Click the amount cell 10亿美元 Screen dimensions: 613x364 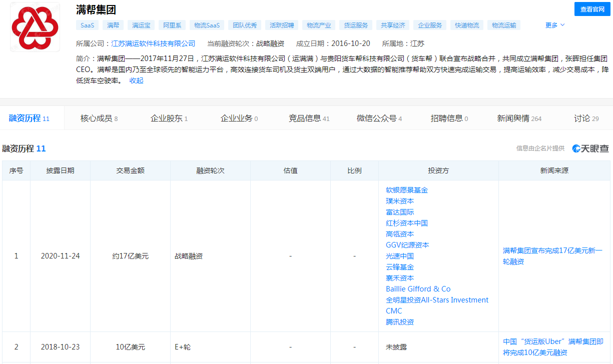click(x=130, y=347)
